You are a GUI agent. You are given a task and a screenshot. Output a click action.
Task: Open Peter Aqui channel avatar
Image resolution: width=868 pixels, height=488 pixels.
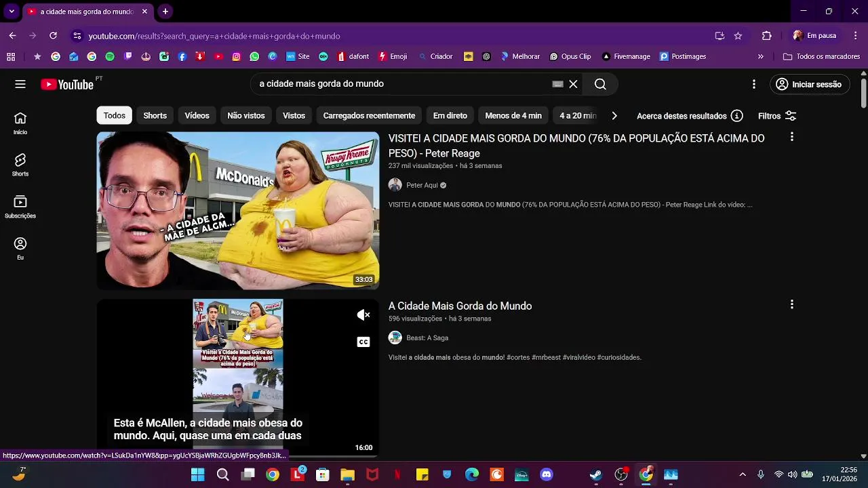point(395,185)
